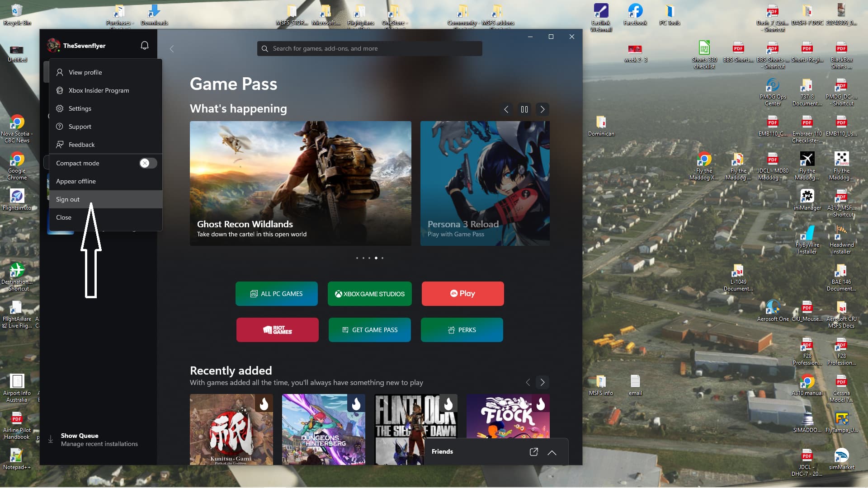Show next Recently added games

(x=542, y=382)
